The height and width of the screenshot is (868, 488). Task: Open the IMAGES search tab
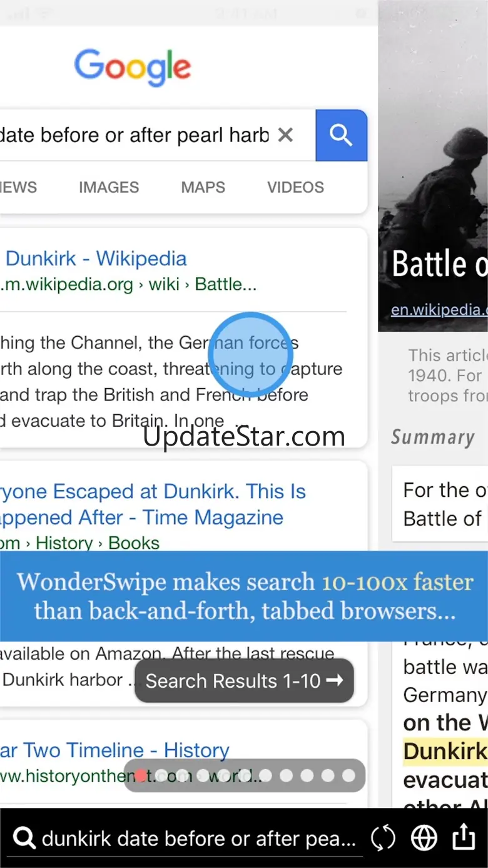[x=109, y=187]
